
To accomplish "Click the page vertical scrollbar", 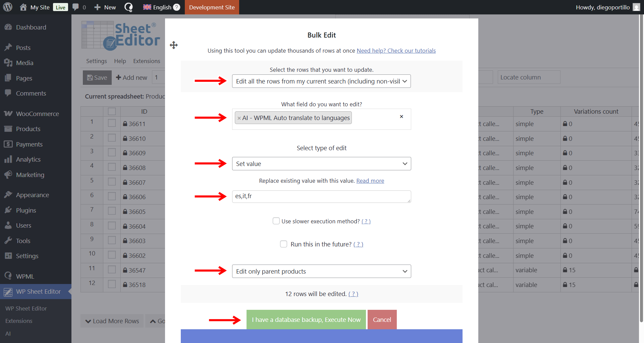I will pyautogui.click(x=641, y=168).
